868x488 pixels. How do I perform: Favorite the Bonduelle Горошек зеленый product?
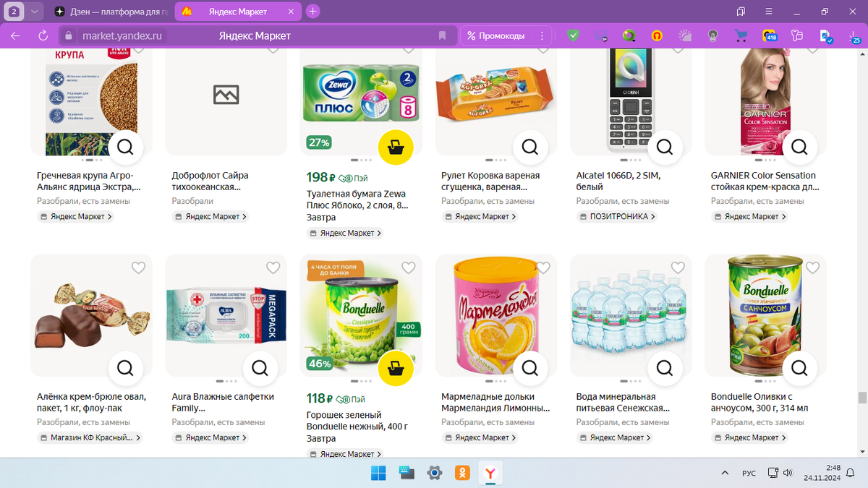(408, 268)
